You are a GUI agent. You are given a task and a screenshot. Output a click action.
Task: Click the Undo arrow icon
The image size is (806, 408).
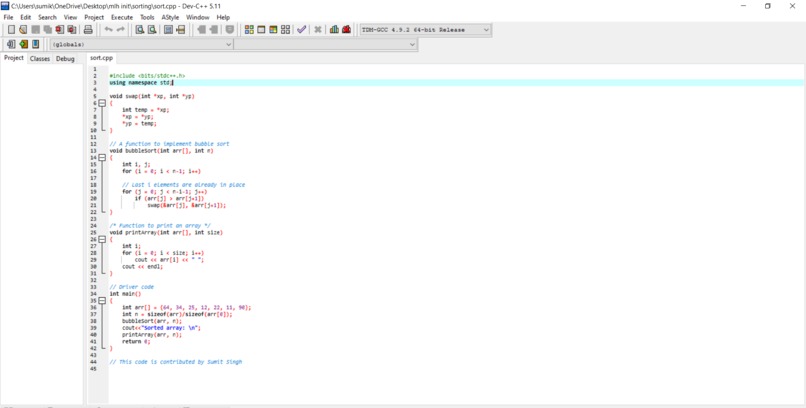click(x=108, y=30)
